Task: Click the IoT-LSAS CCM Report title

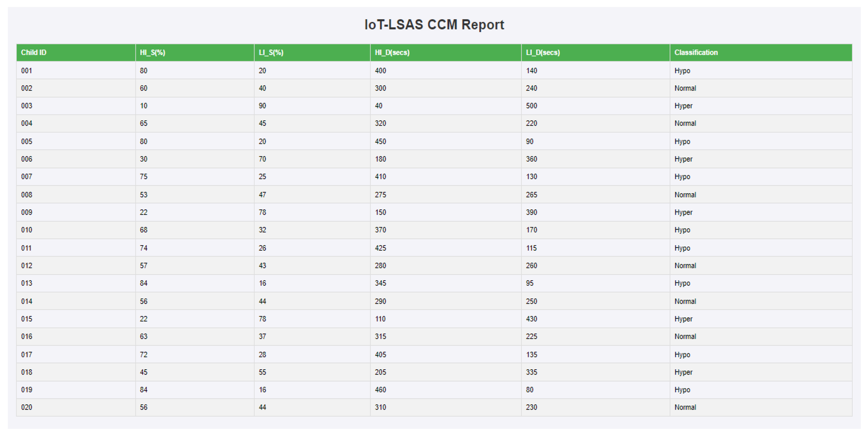Action: coord(434,25)
